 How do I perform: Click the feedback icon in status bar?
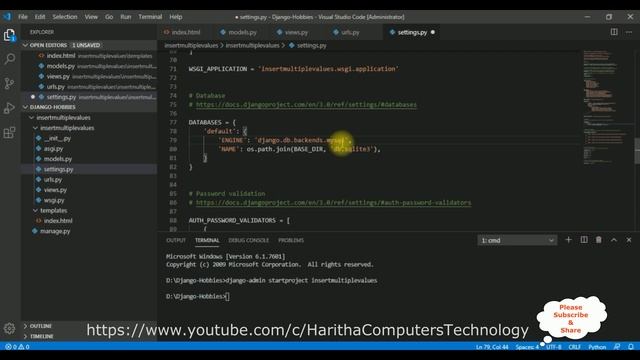(617, 347)
